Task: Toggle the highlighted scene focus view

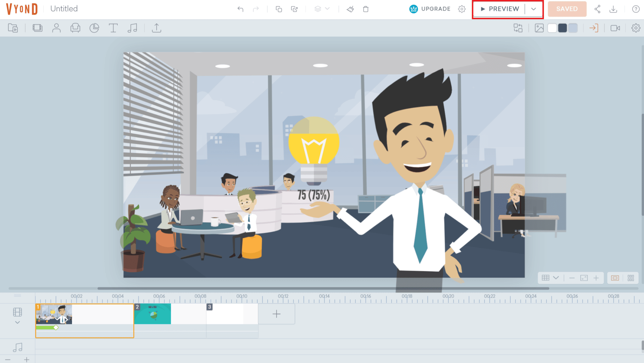Action: point(614,278)
